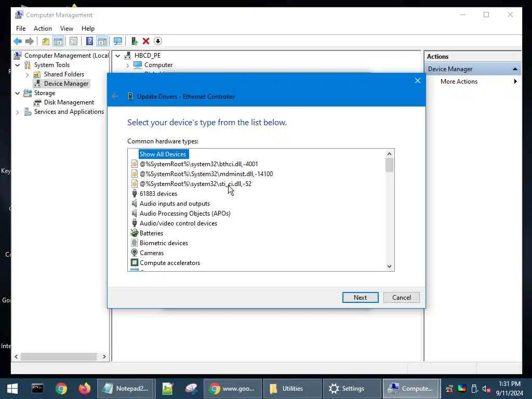
Task: Click the left tree pane scroll left arrow
Action: click(16, 356)
